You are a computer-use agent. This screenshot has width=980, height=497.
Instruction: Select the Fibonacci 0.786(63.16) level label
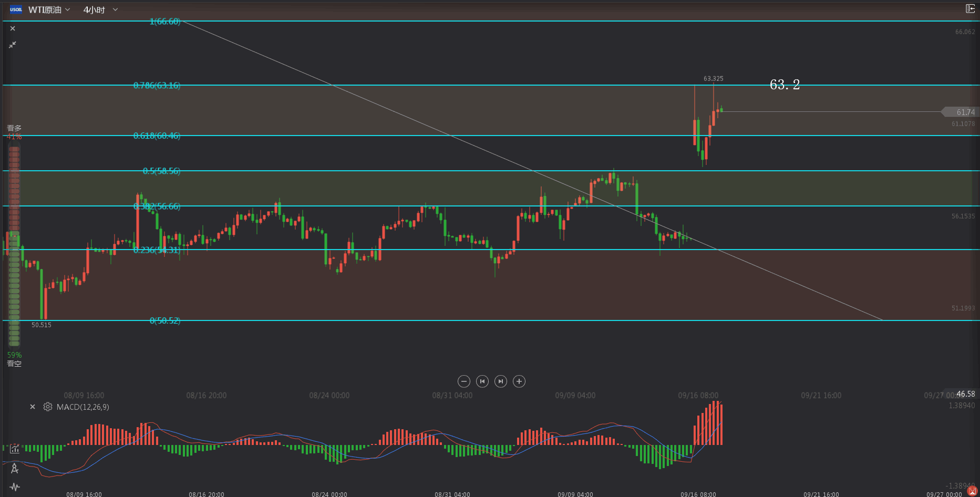157,85
